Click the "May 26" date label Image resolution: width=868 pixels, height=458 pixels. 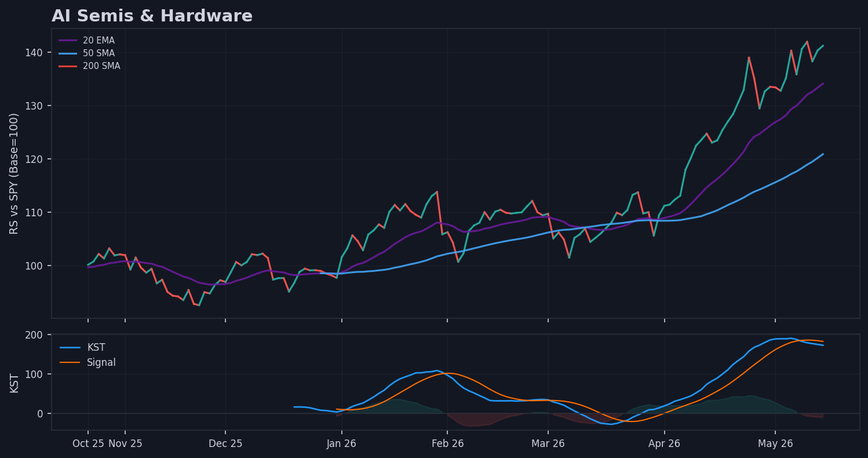point(775,444)
